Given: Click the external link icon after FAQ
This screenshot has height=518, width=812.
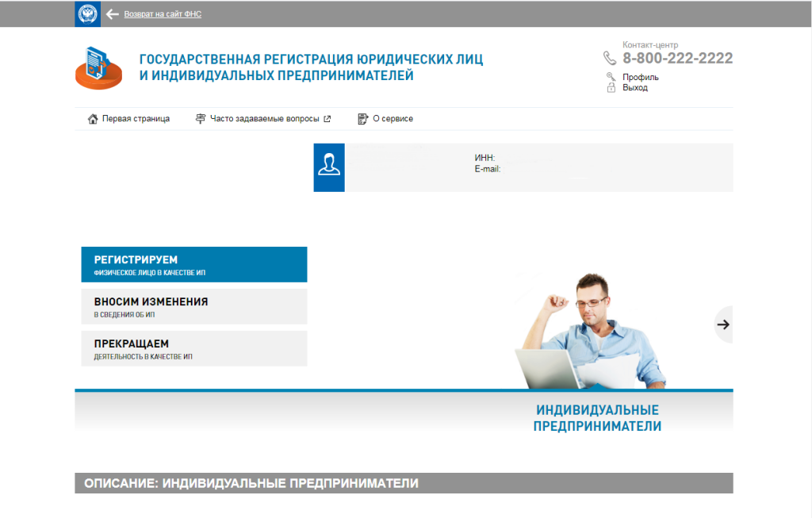Looking at the screenshot, I should coord(327,119).
